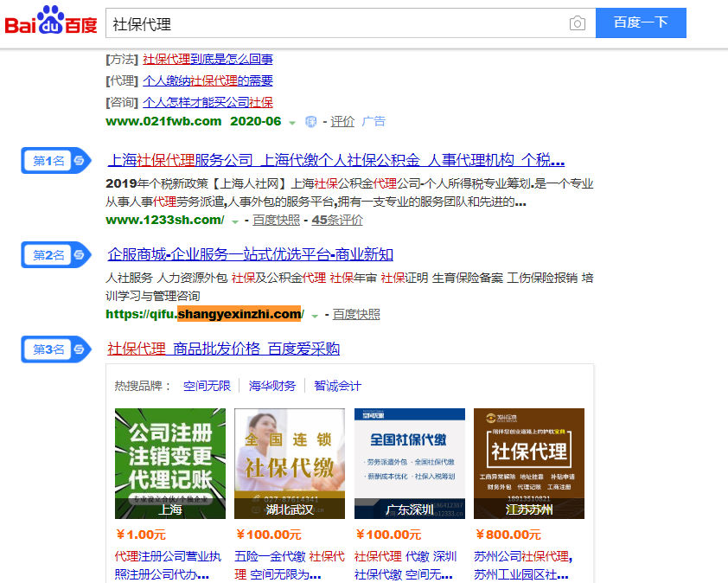Click the 第1名 rank badge
This screenshot has height=583, width=728.
tap(55, 161)
